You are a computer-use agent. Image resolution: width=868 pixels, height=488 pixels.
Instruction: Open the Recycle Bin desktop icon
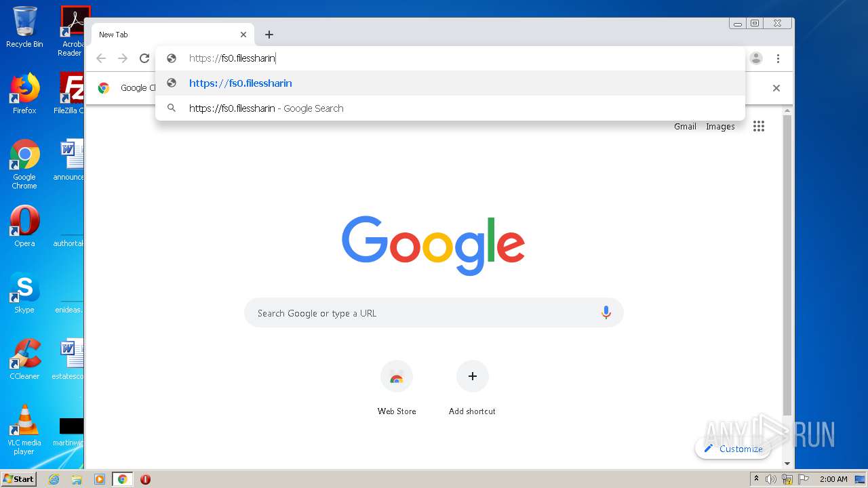pos(24,27)
